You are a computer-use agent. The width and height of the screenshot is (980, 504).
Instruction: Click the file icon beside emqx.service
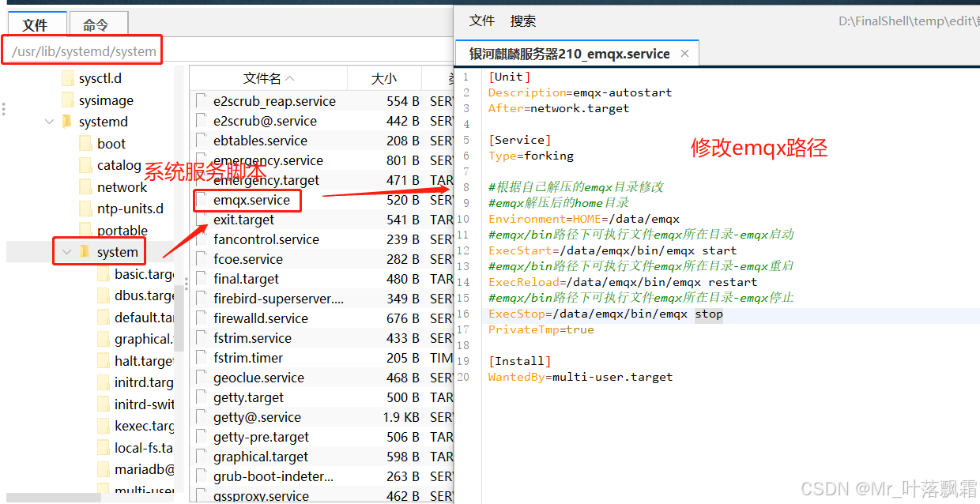click(203, 200)
